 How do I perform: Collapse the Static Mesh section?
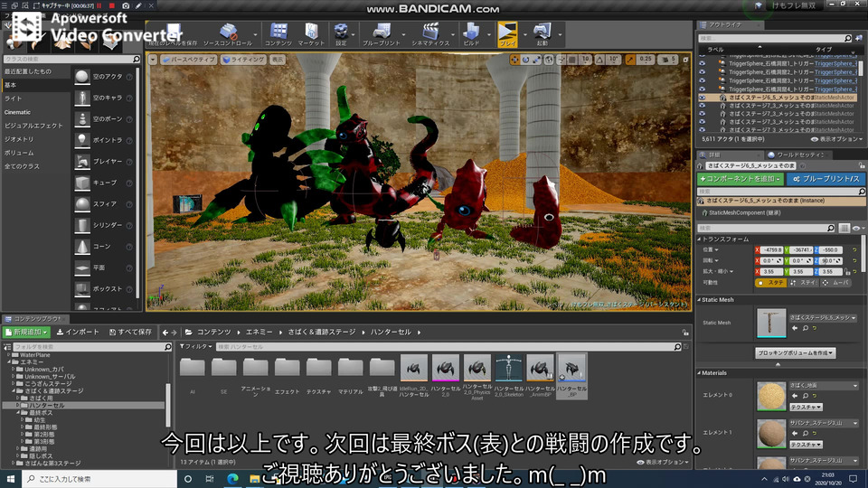699,299
